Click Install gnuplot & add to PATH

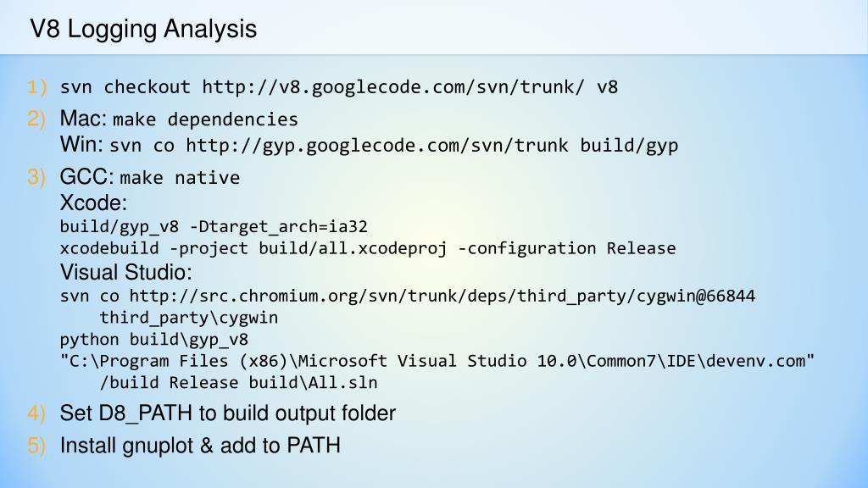point(200,446)
